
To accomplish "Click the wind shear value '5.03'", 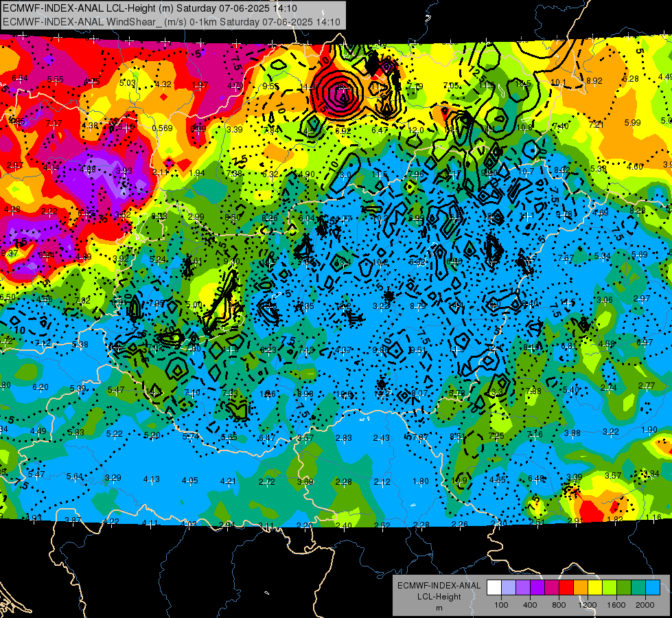I will coord(128,83).
